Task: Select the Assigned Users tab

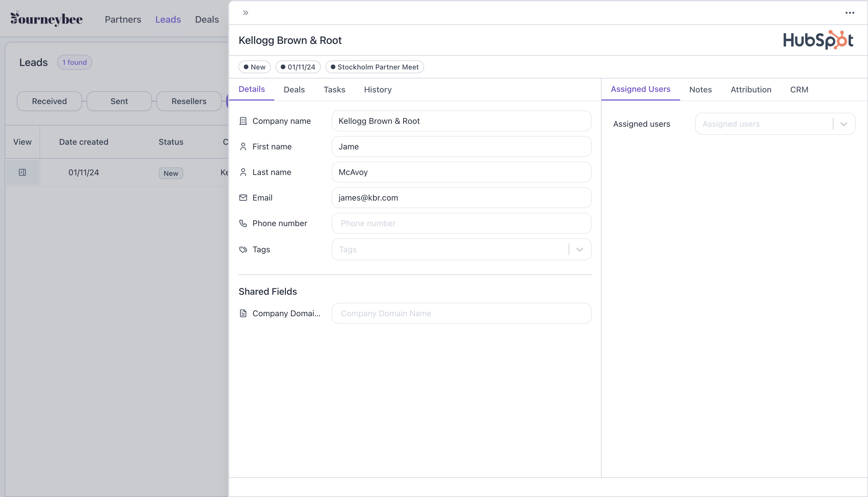Action: pos(641,90)
